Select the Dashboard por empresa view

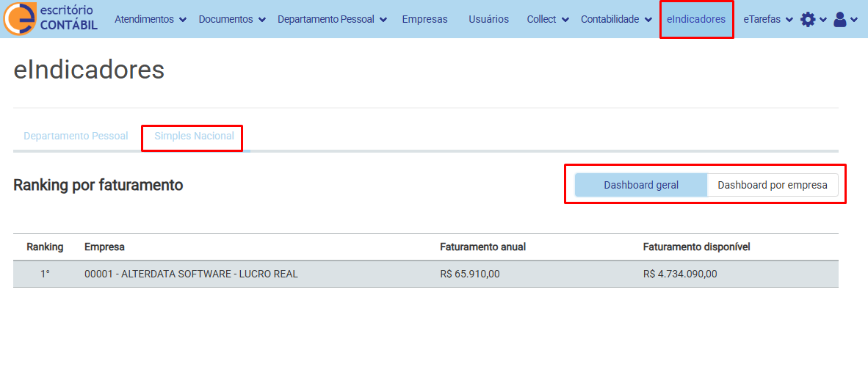click(773, 185)
